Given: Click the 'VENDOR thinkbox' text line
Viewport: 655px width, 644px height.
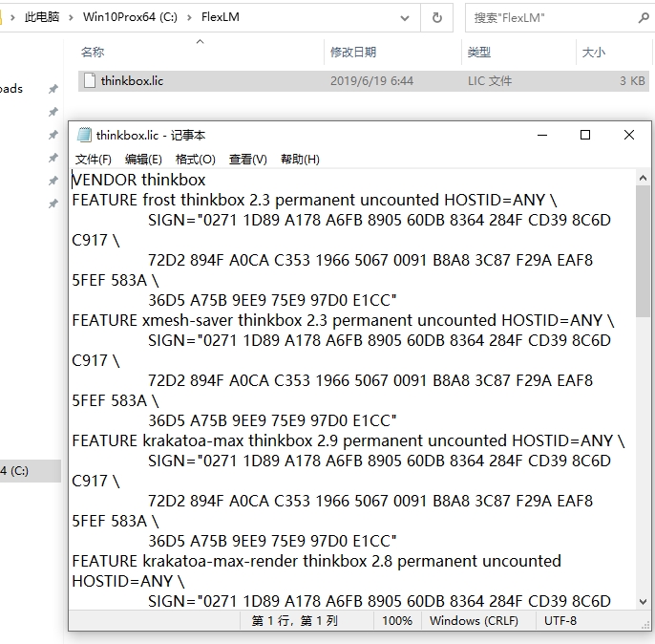Looking at the screenshot, I should pos(138,180).
